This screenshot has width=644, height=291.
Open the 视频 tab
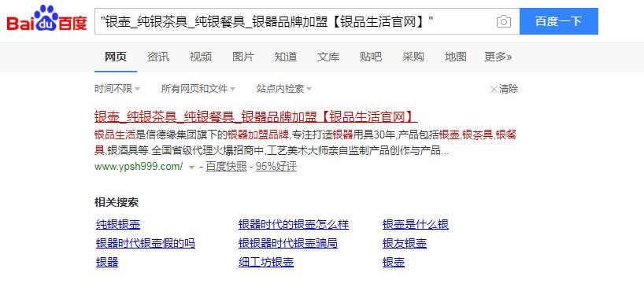tap(201, 57)
